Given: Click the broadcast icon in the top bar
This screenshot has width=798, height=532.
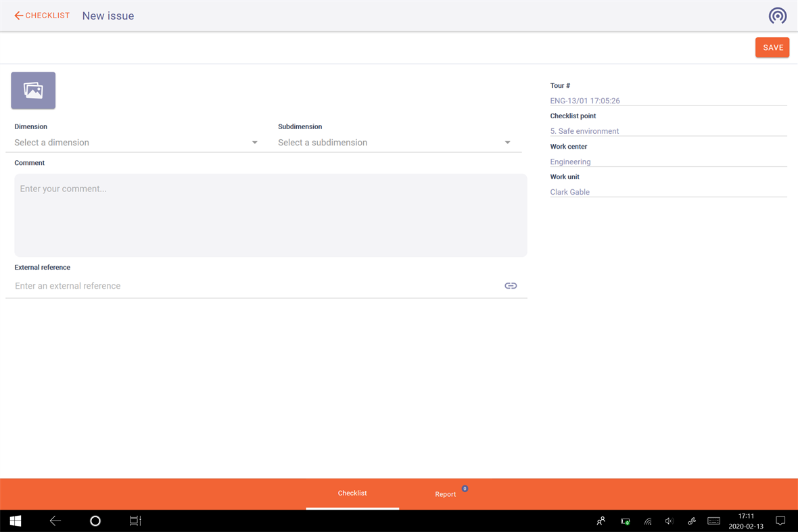Looking at the screenshot, I should pyautogui.click(x=777, y=15).
